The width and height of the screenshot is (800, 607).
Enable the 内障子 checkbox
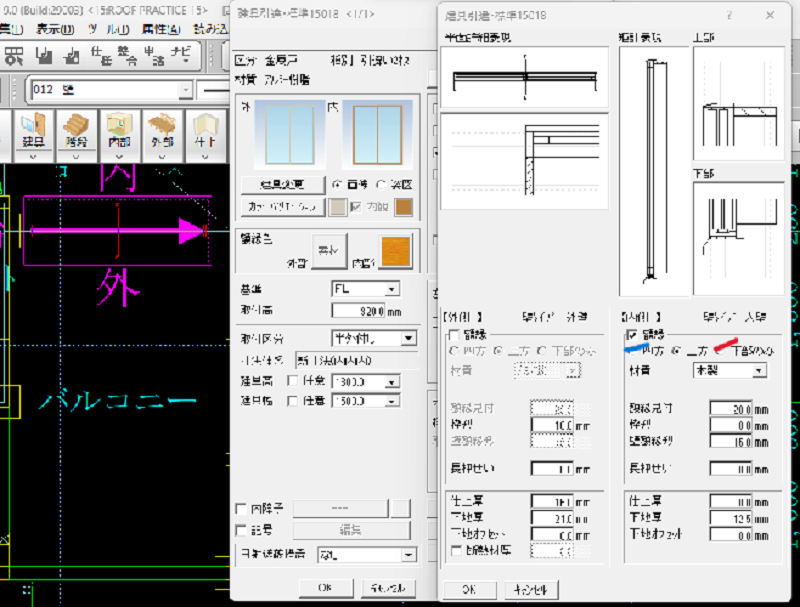(x=241, y=509)
